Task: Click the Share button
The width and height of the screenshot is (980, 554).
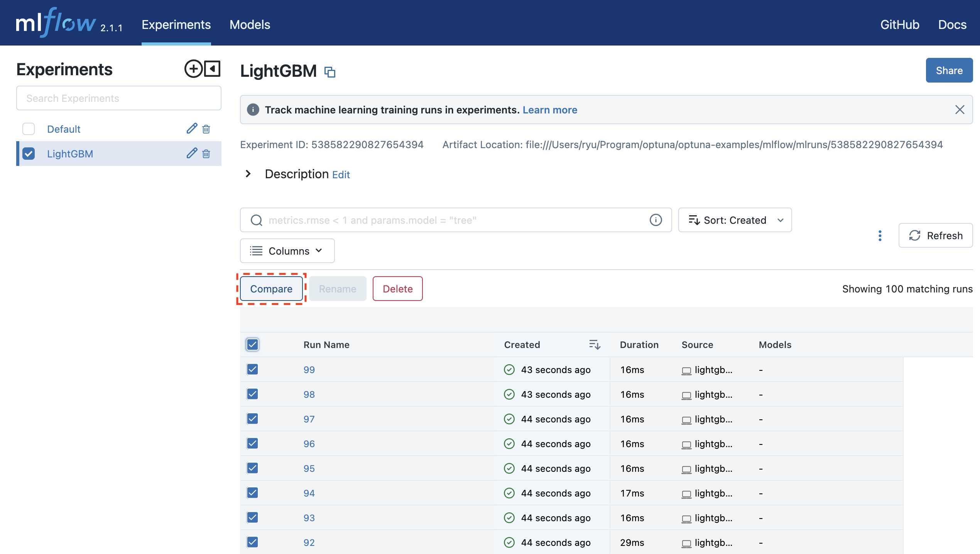Action: pyautogui.click(x=949, y=70)
